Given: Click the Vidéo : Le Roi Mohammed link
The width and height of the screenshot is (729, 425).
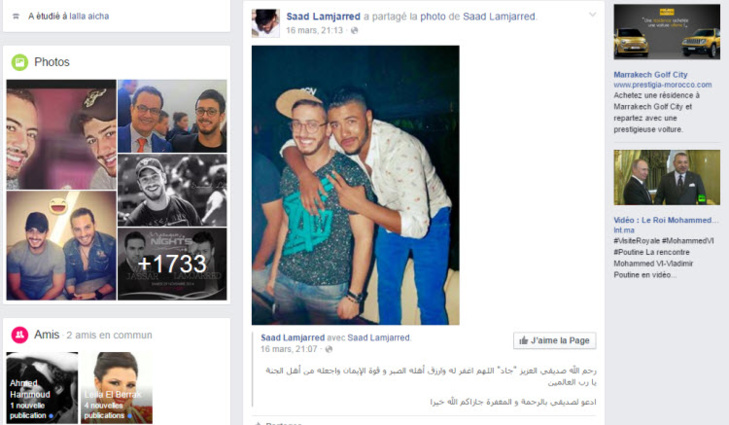Looking at the screenshot, I should (x=662, y=220).
